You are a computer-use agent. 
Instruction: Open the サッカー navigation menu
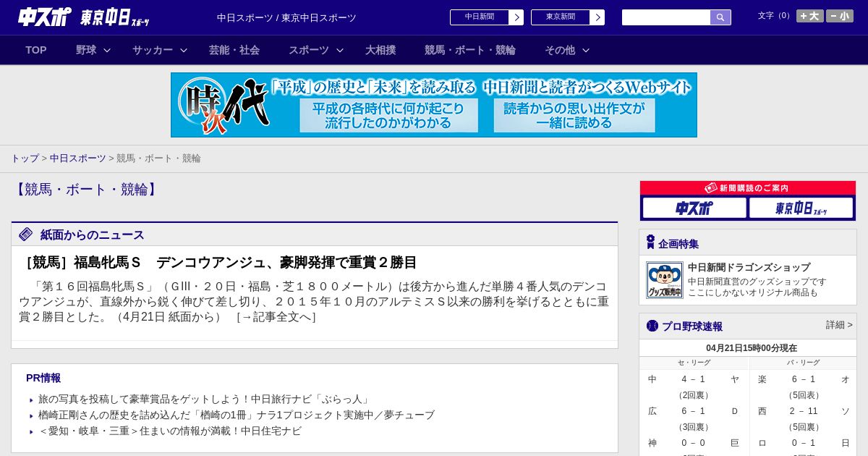click(x=153, y=50)
